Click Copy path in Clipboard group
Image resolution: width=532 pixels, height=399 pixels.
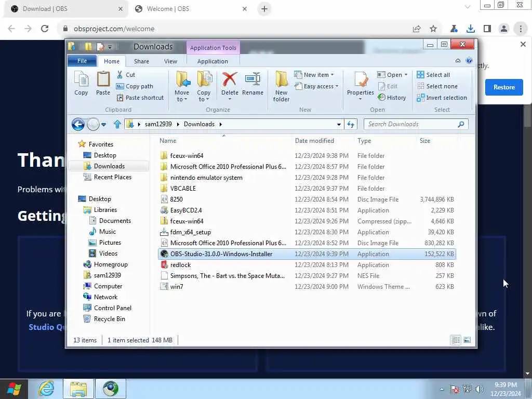tap(135, 86)
